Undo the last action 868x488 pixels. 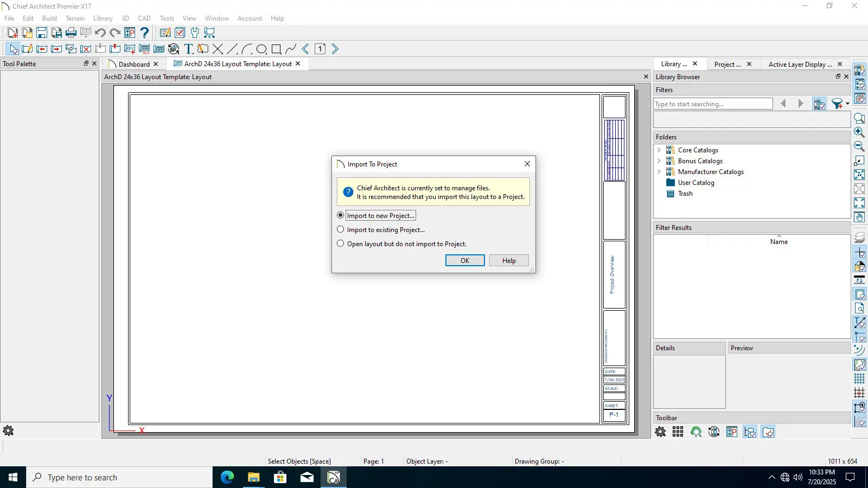(x=100, y=33)
